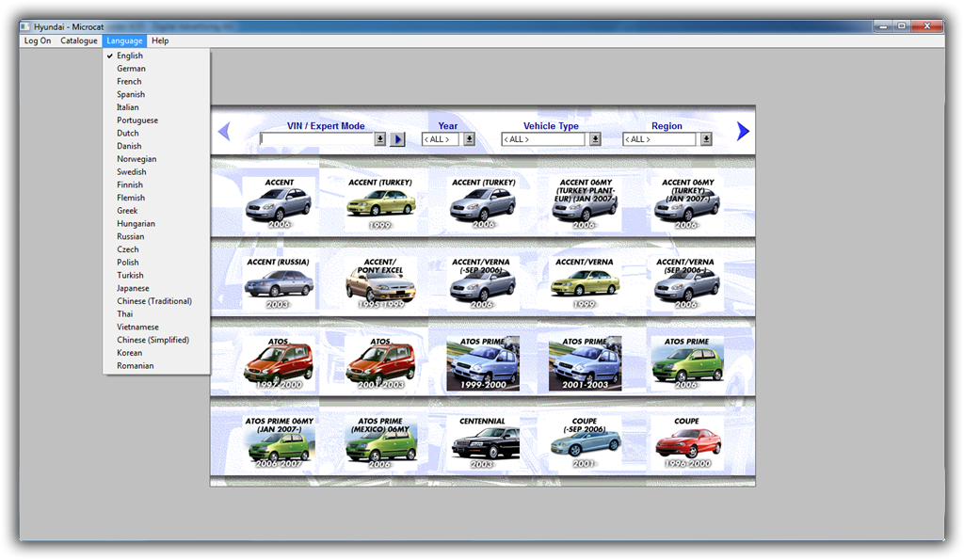Image resolution: width=964 pixels, height=560 pixels.
Task: Choose ATOS PRIME (MEXICO) 06MY model
Action: tap(380, 442)
